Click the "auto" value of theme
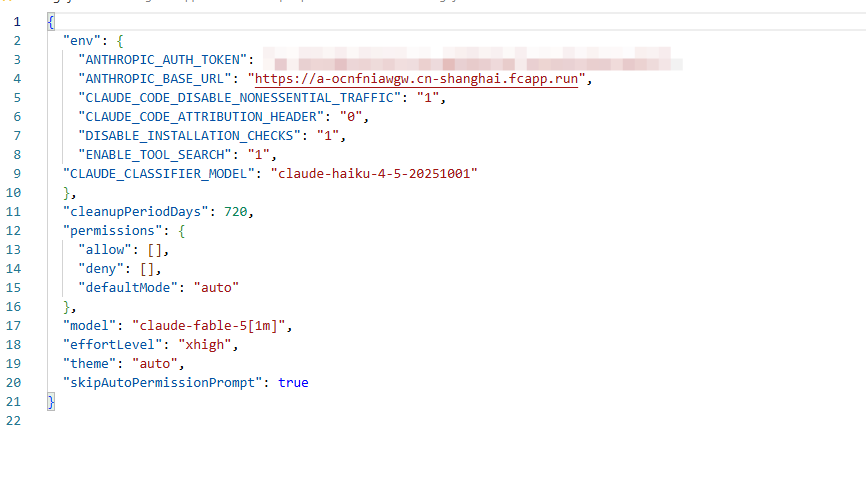Viewport: 866px width, 483px height. pos(155,364)
